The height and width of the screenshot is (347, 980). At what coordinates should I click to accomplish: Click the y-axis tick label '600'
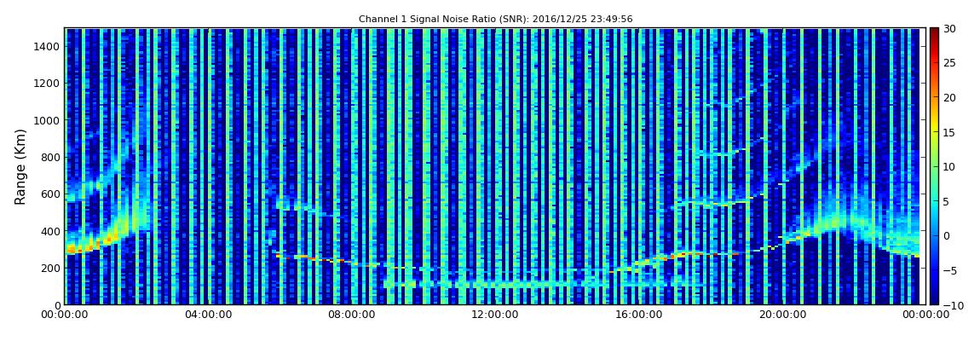50,194
